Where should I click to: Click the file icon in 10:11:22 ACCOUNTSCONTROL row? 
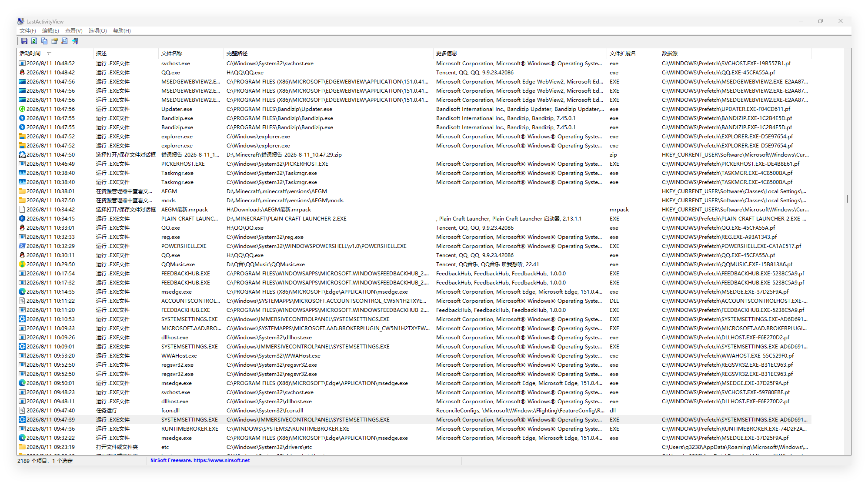[x=22, y=301]
